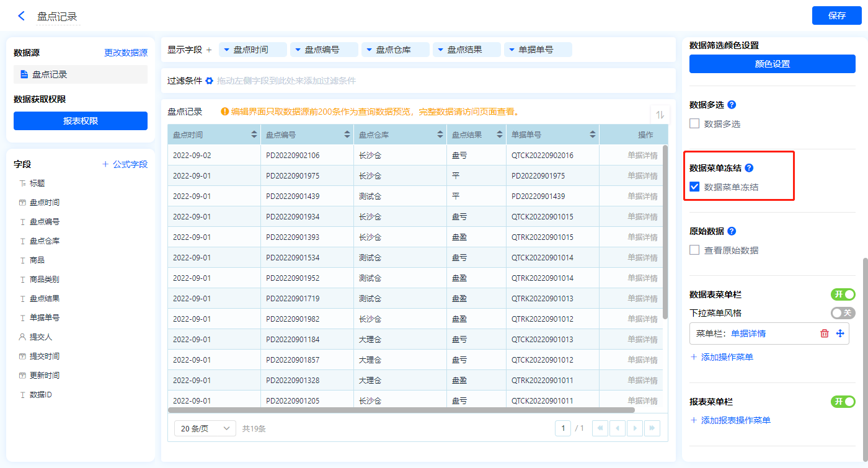Sort by 盘点时间 column header arrows
The image size is (868, 468).
pos(254,135)
